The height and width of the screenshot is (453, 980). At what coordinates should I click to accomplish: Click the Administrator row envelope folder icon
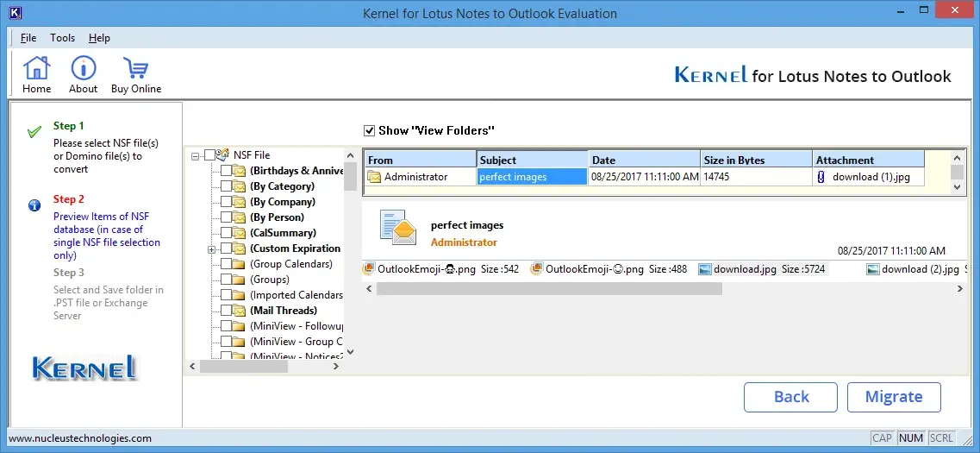coord(374,177)
